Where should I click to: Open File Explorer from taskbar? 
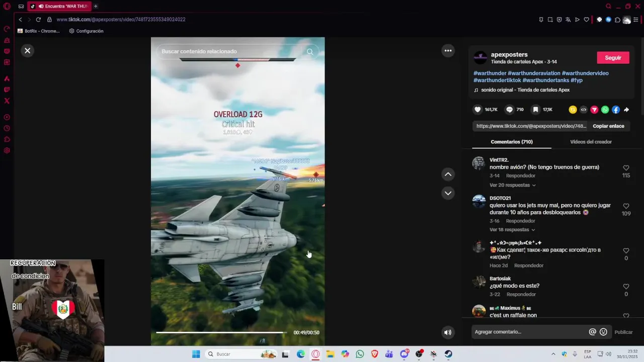tap(330, 354)
